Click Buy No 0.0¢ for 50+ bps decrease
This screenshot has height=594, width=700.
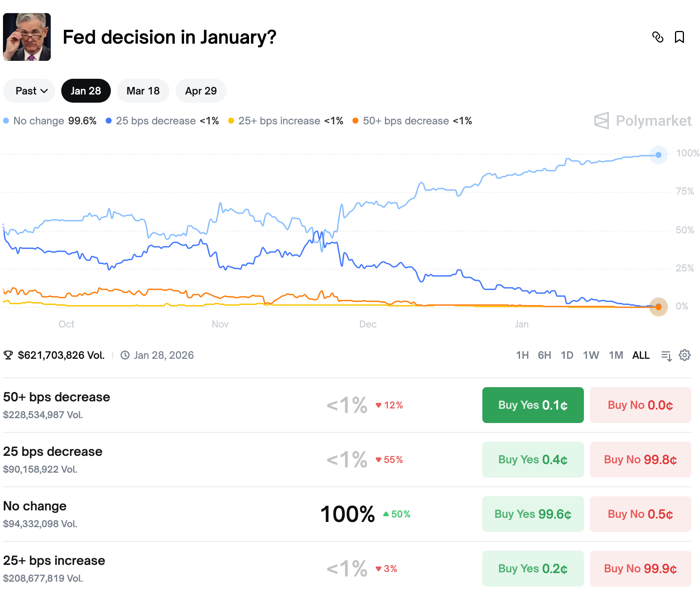click(640, 405)
